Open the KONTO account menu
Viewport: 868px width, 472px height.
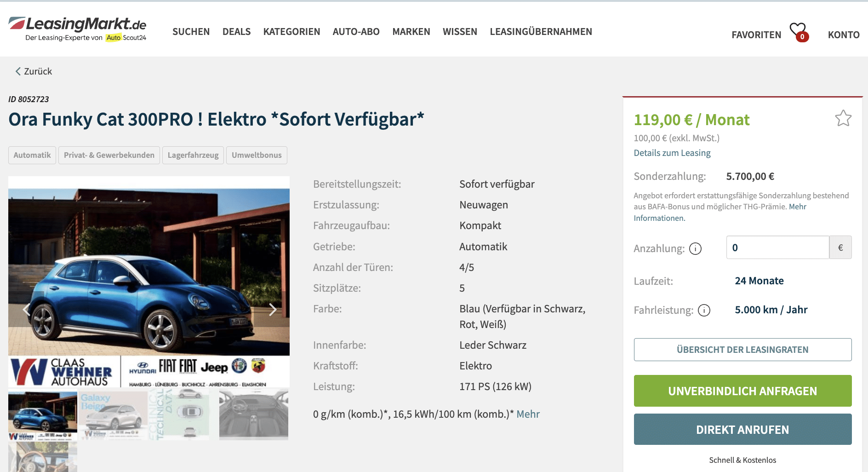[x=844, y=35]
